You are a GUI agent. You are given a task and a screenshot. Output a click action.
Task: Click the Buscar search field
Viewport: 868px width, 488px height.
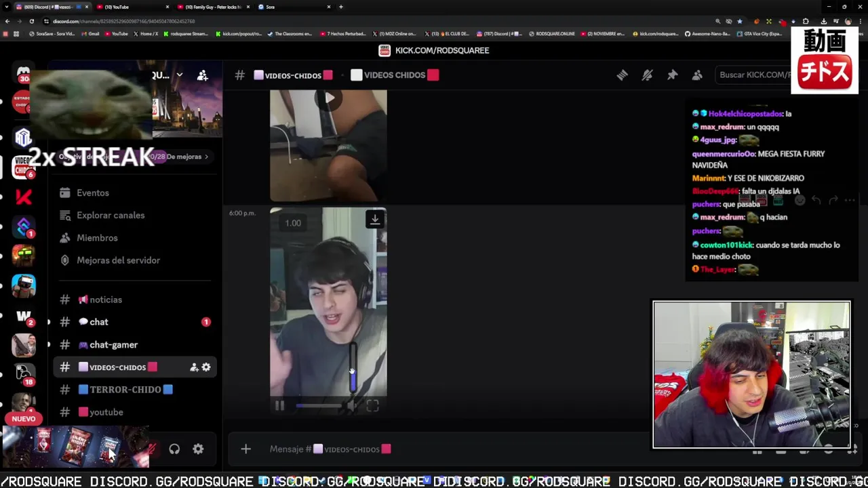pos(754,75)
